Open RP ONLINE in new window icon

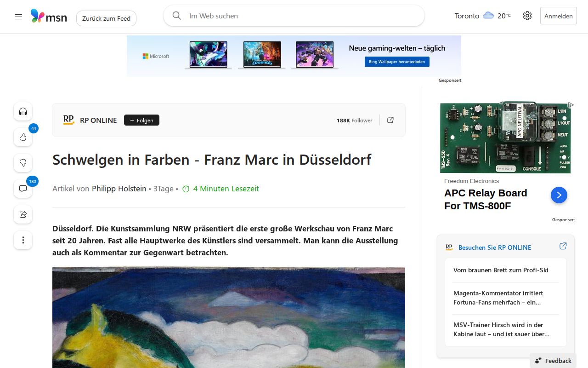point(390,120)
